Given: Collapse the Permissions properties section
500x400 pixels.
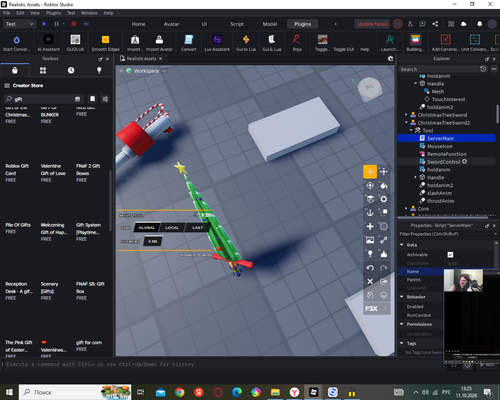Looking at the screenshot, I should [x=402, y=324].
